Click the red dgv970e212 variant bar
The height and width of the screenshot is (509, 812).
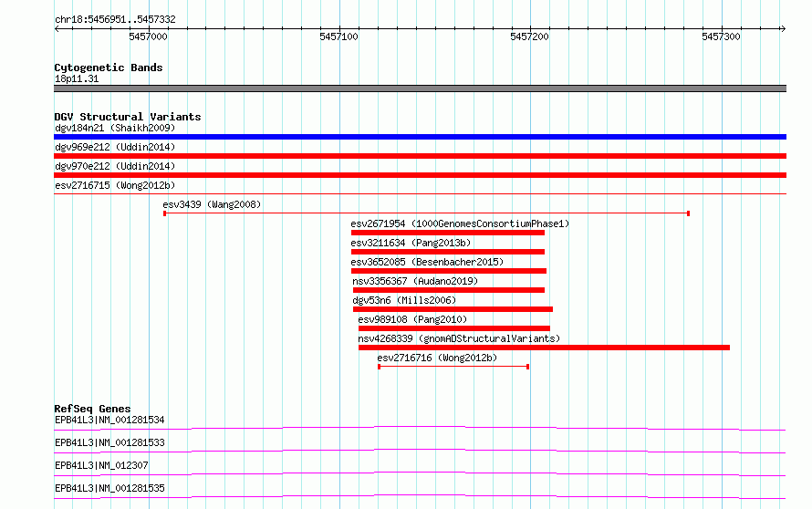[x=420, y=175]
